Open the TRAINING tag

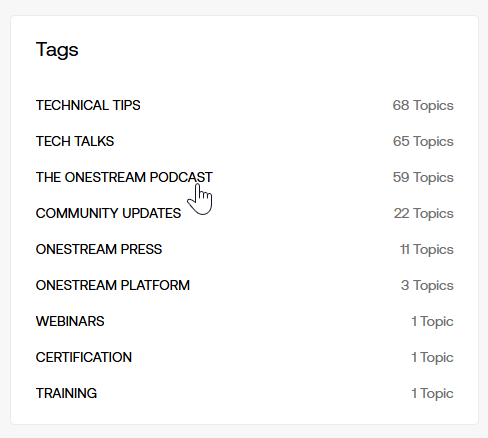coord(66,393)
